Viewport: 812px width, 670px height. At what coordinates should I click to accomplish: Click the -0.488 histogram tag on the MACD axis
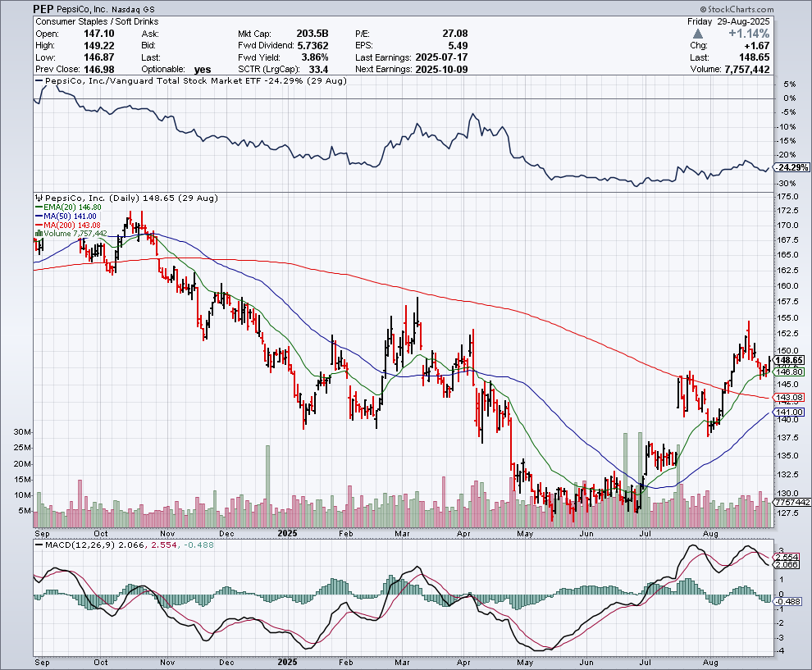coord(788,602)
